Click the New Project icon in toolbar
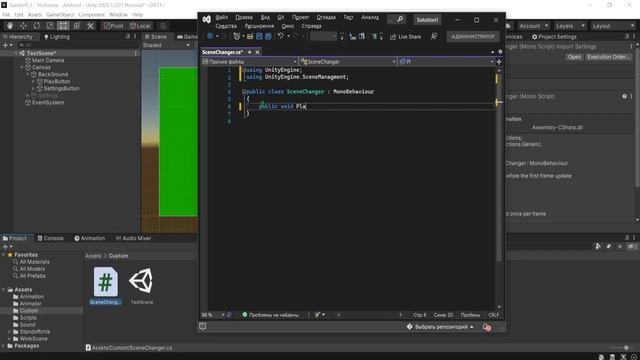The image size is (640, 360). pos(236,36)
